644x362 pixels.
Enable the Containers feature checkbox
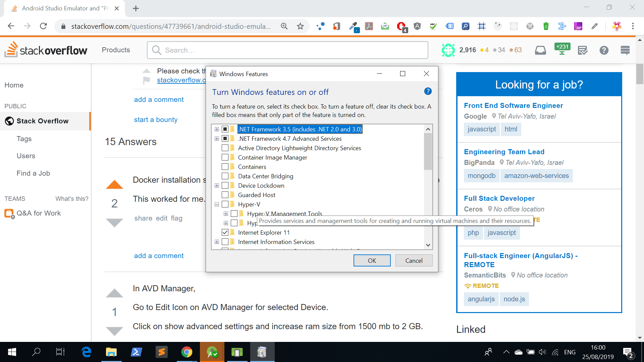pyautogui.click(x=225, y=167)
